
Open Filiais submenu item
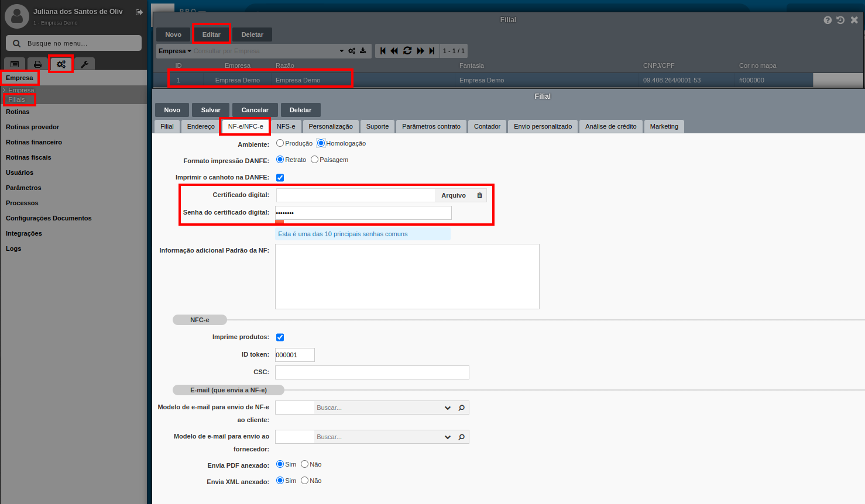point(17,99)
